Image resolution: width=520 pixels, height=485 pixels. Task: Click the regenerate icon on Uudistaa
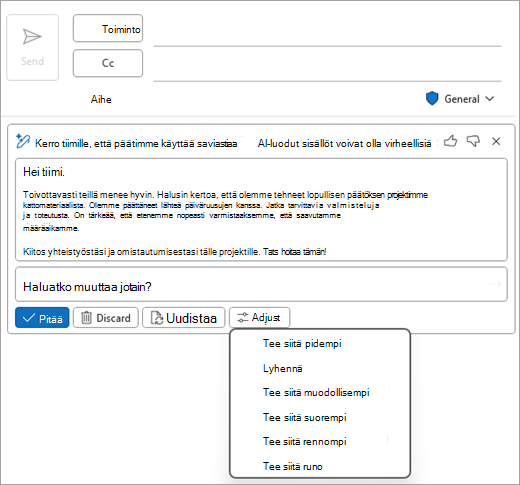[157, 318]
